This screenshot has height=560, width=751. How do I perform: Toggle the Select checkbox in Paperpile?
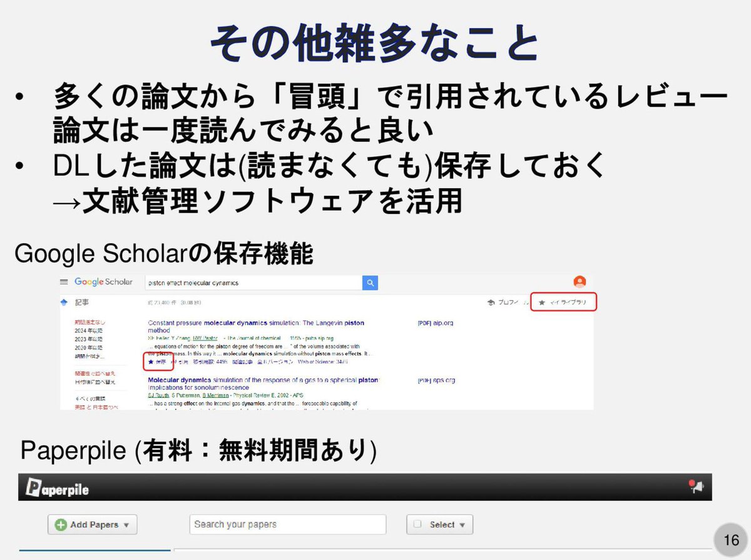point(417,524)
